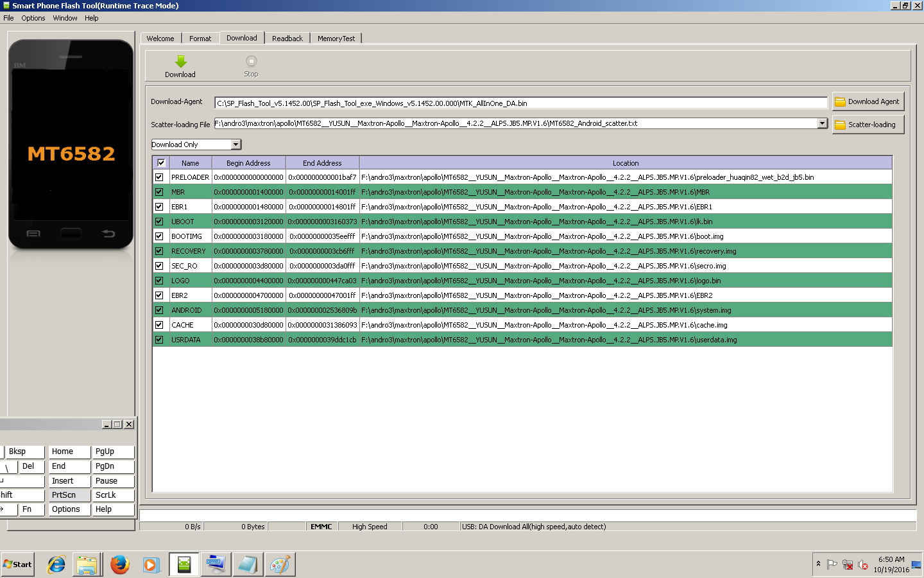Screen dimensions: 924x578
Task: Click the ScrLk key on on-screen keyboard
Action: [x=113, y=495]
